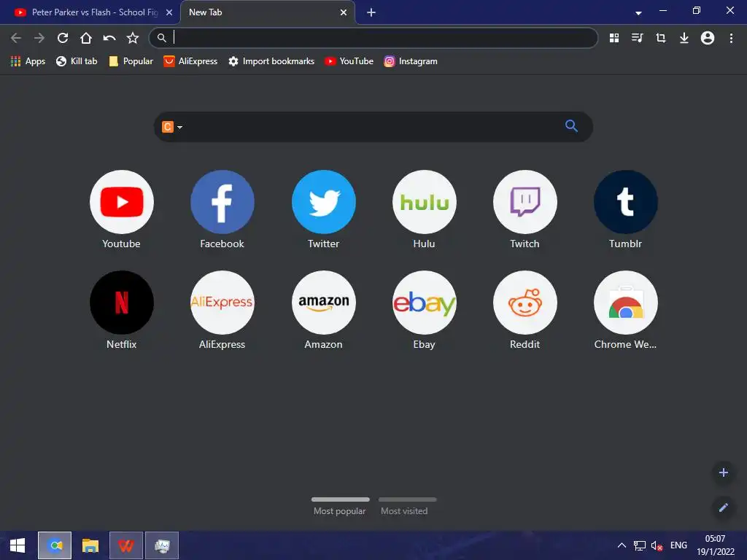The height and width of the screenshot is (560, 747).
Task: Open the Tumblr speed dial tile
Action: click(x=625, y=209)
